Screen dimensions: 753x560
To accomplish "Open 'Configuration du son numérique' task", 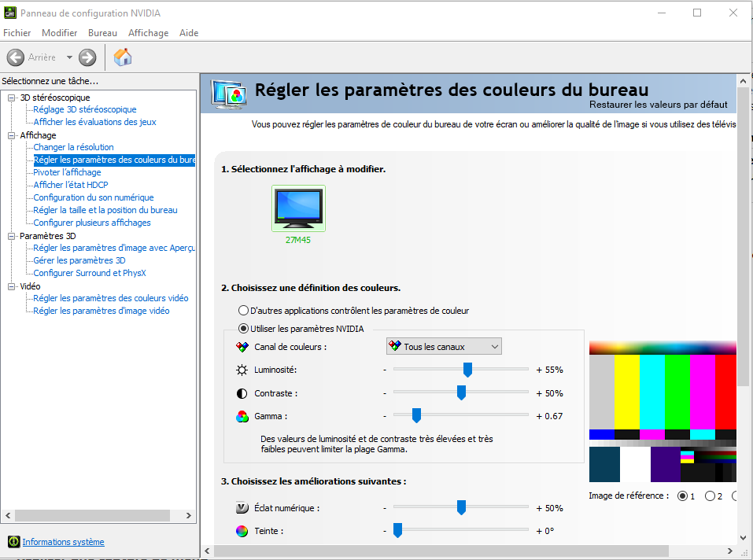I will (x=94, y=197).
